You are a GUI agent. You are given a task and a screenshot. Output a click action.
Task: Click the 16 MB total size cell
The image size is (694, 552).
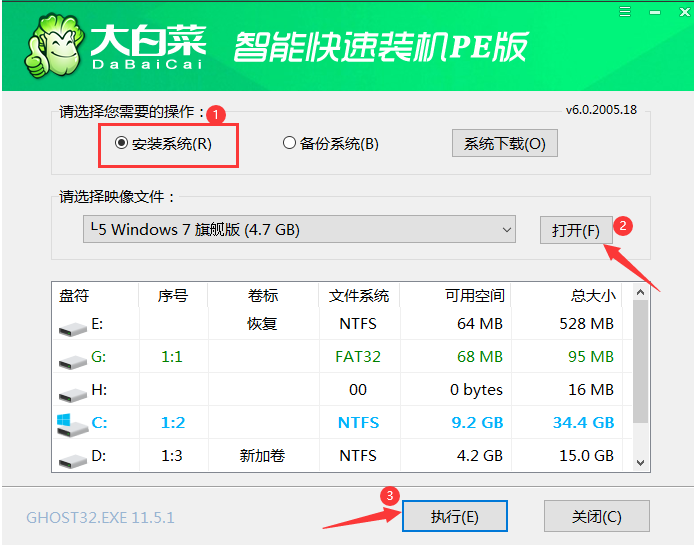(591, 390)
